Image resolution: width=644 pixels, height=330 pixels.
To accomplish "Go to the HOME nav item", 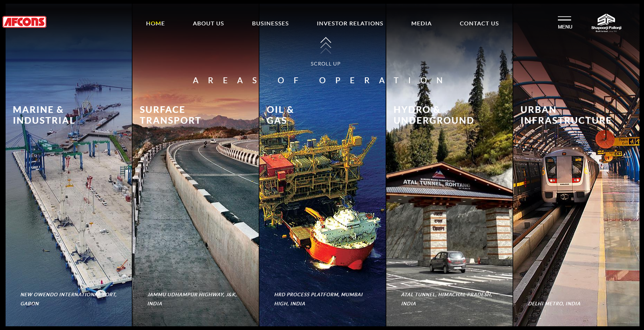I will click(155, 23).
